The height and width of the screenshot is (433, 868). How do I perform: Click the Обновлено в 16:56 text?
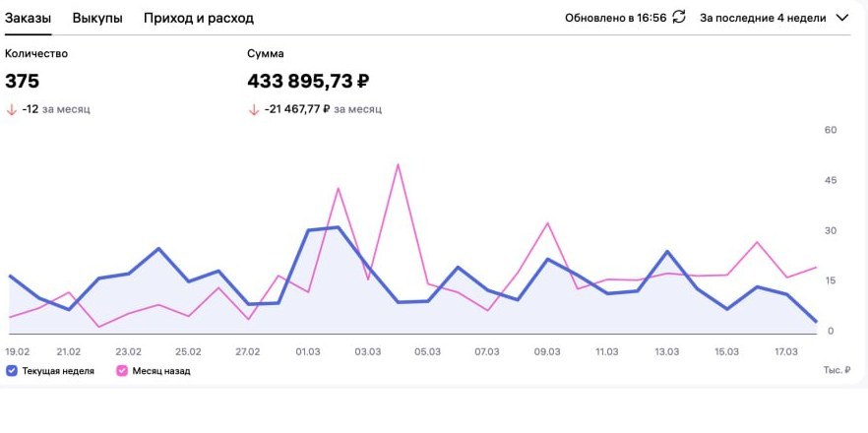tap(616, 18)
